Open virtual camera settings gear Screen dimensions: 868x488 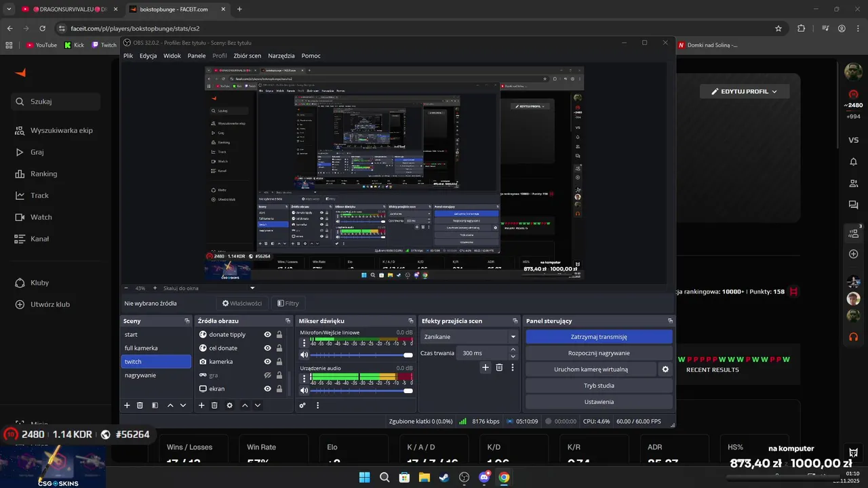(665, 369)
